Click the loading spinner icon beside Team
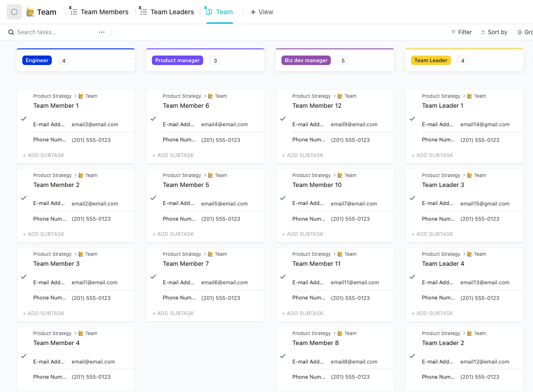Image resolution: width=533 pixels, height=392 pixels. 14,12
